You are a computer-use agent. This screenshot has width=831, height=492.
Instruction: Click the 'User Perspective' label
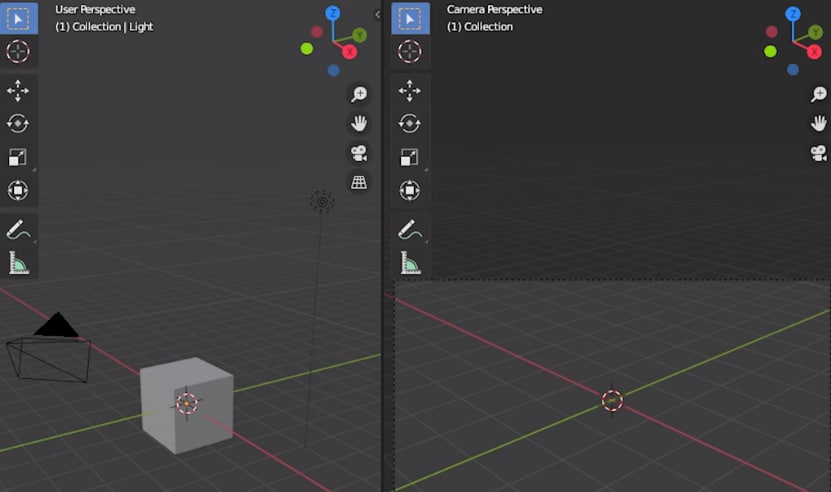95,10
